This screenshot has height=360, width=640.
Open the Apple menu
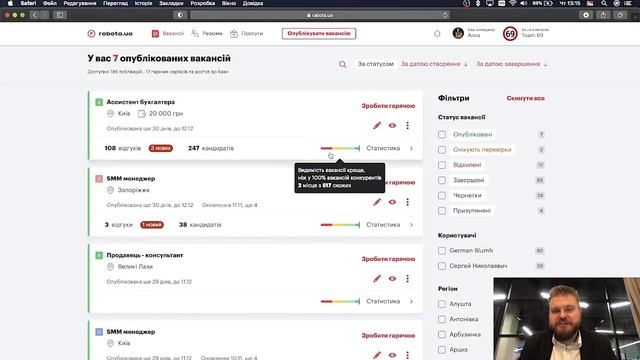pyautogui.click(x=10, y=3)
